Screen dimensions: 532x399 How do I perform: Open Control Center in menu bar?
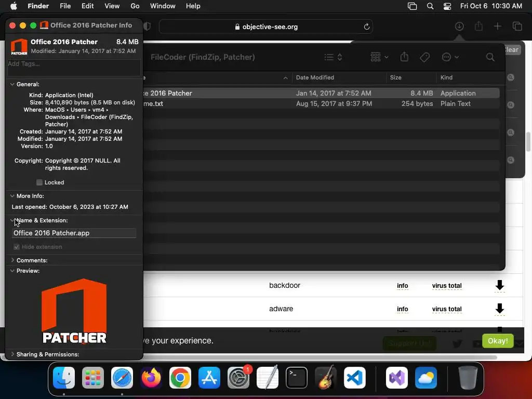click(447, 6)
